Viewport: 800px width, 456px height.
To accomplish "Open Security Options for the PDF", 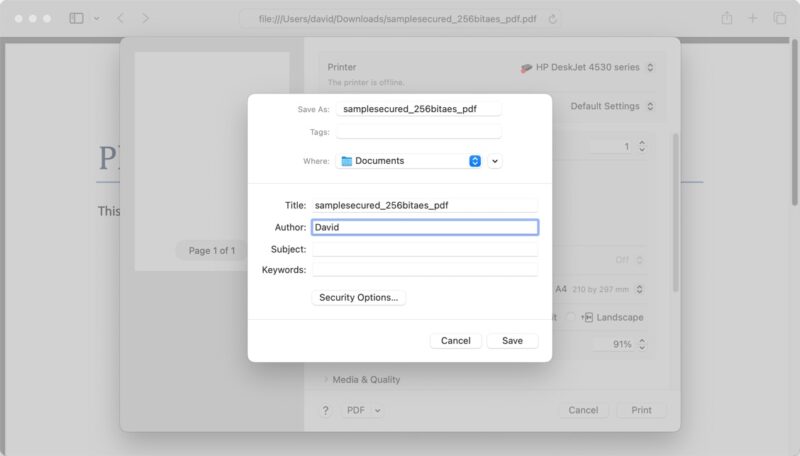I will (x=358, y=297).
